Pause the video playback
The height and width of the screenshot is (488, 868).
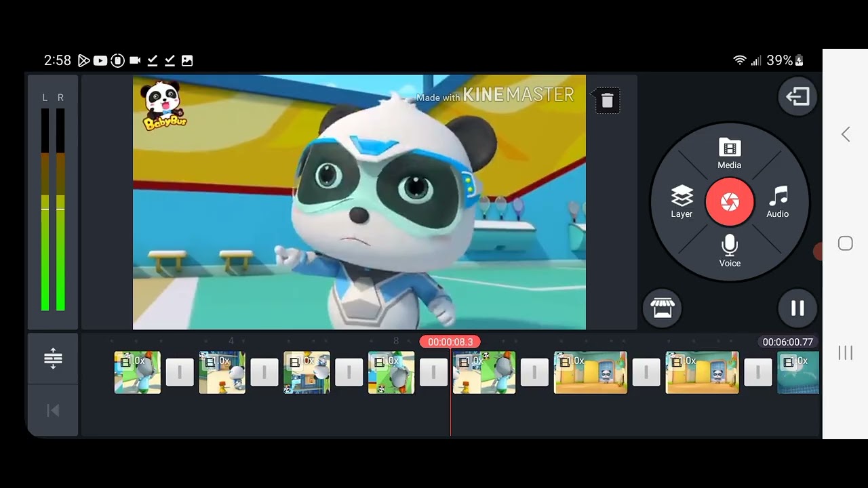[x=797, y=308]
